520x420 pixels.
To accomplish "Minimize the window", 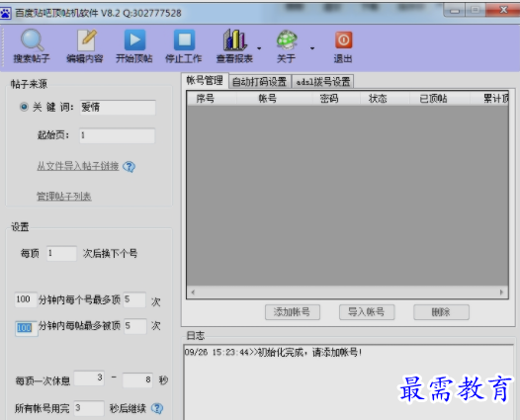I will pos(454,10).
